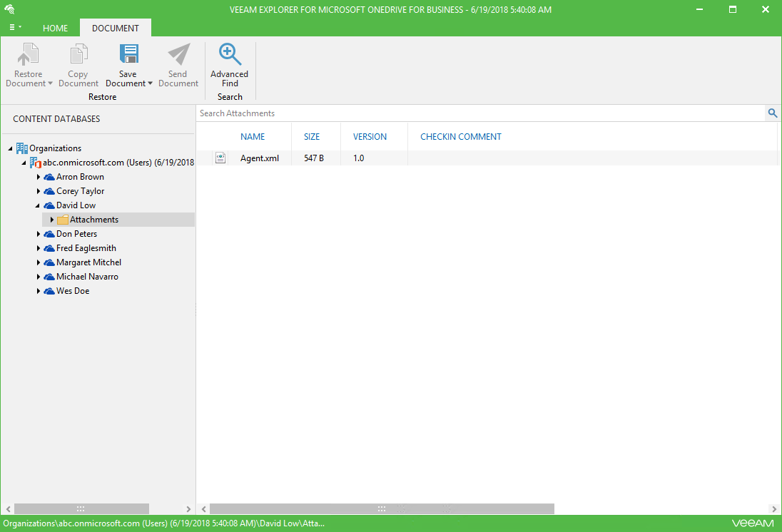Select the Organizations root label

pos(56,148)
